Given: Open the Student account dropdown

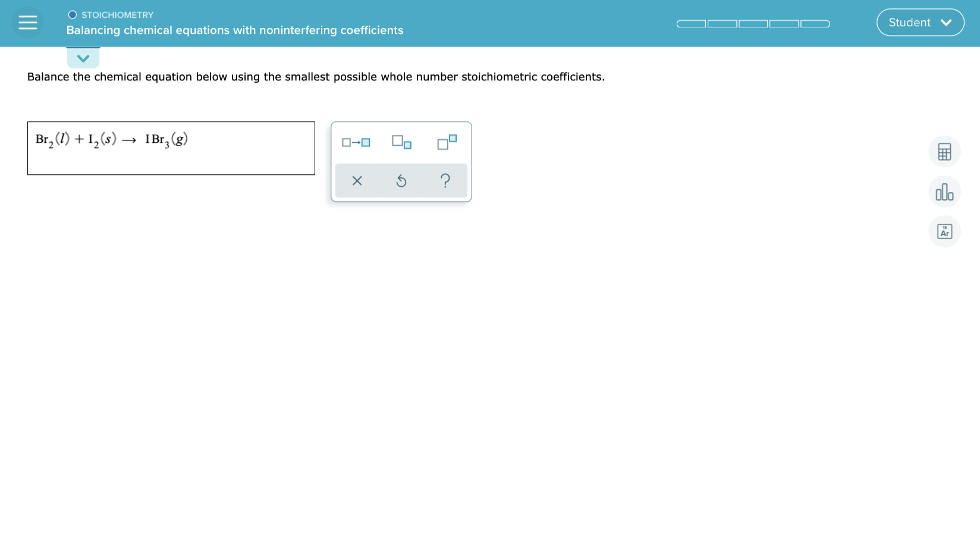Looking at the screenshot, I should [x=920, y=22].
